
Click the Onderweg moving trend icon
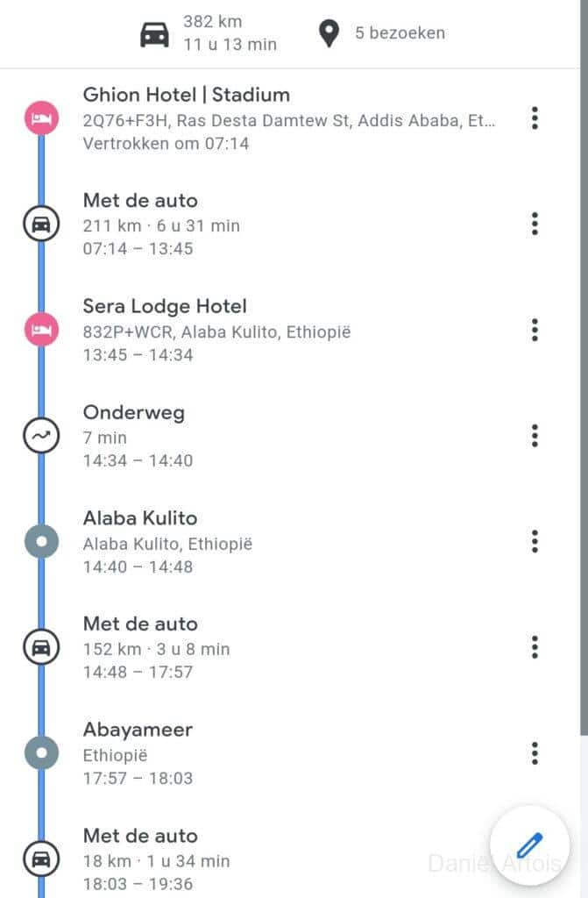41,435
